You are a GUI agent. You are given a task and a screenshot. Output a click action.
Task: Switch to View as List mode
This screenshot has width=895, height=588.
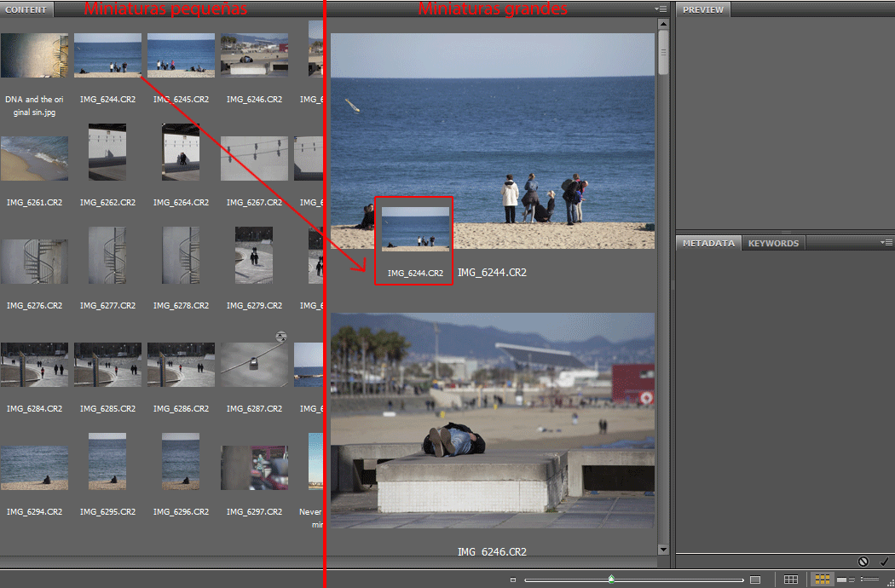point(870,579)
